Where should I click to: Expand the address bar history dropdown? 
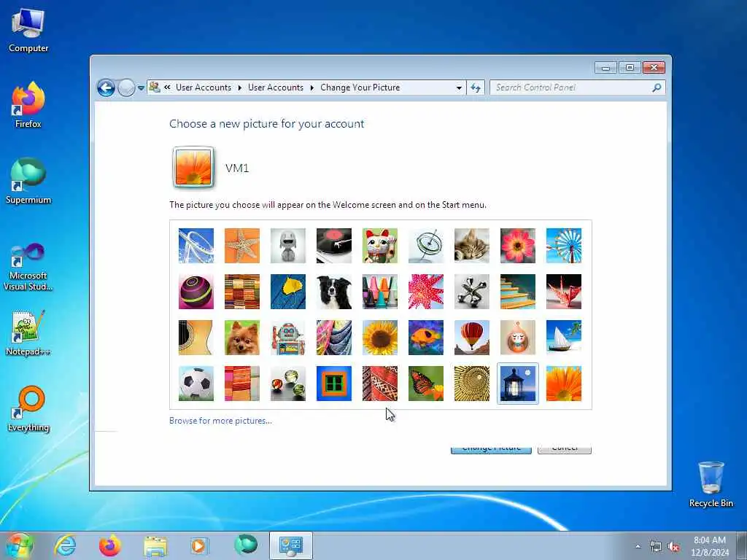point(459,87)
